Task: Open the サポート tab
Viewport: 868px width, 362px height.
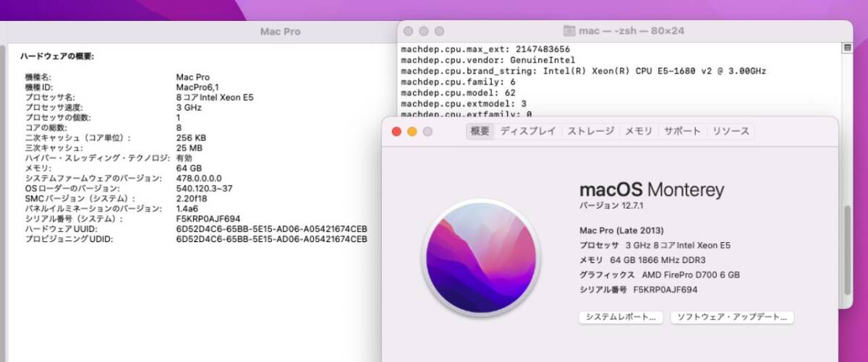Action: click(682, 132)
